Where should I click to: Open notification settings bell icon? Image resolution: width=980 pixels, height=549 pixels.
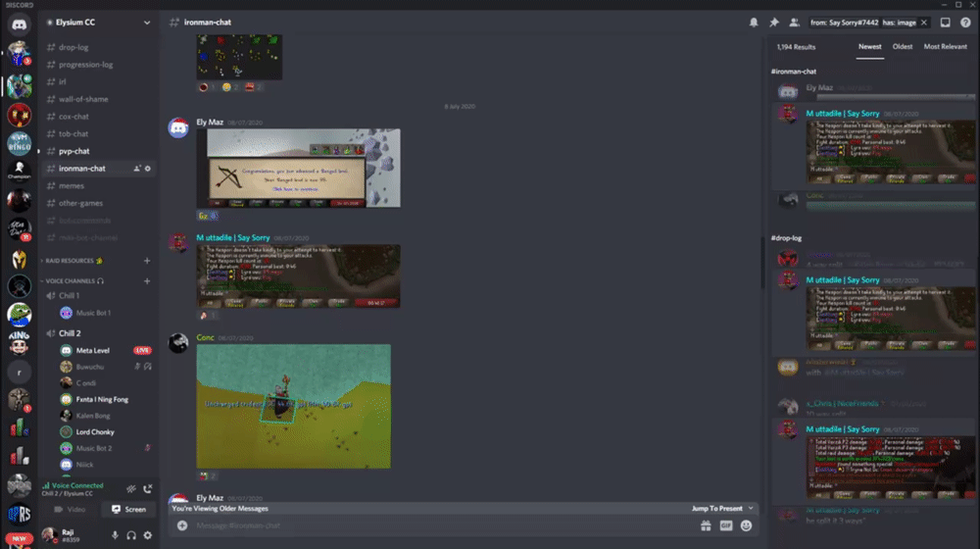[x=754, y=23]
